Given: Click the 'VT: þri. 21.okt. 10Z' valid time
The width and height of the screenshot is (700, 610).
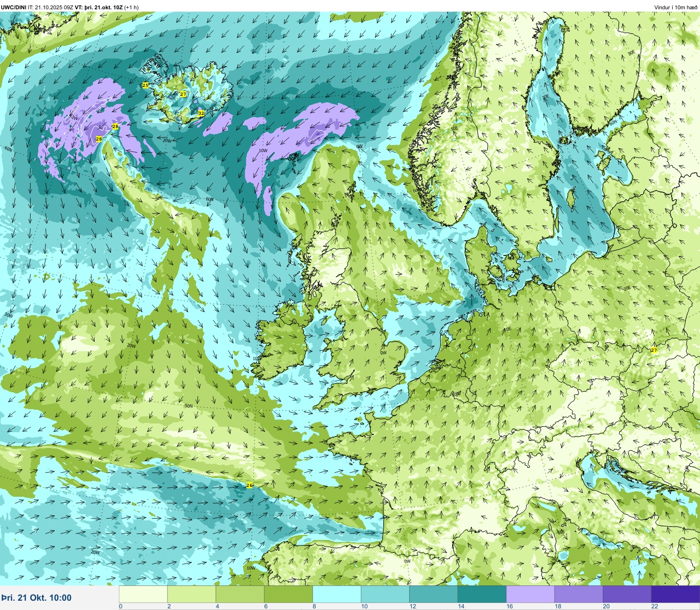Looking at the screenshot, I should click(98, 8).
